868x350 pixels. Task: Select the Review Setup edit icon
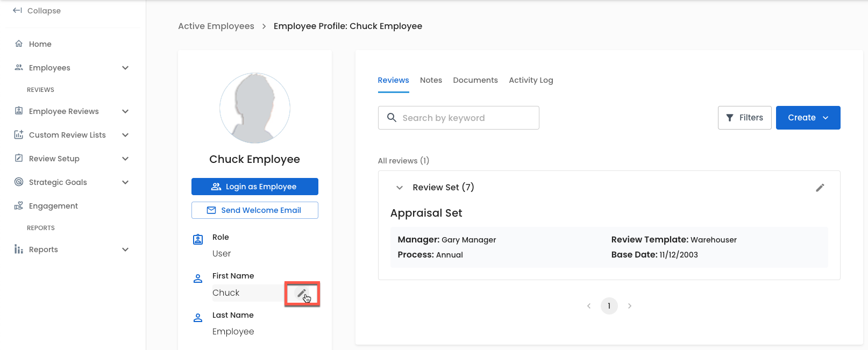click(x=19, y=158)
